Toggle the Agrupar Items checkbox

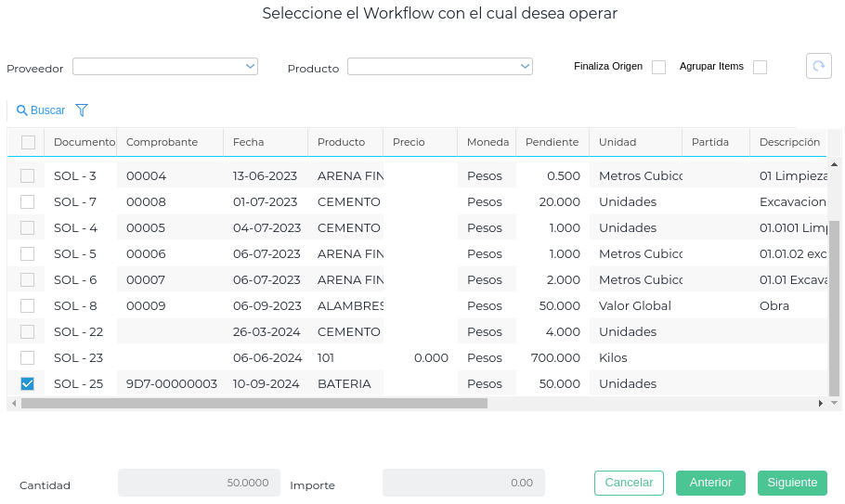coord(760,67)
